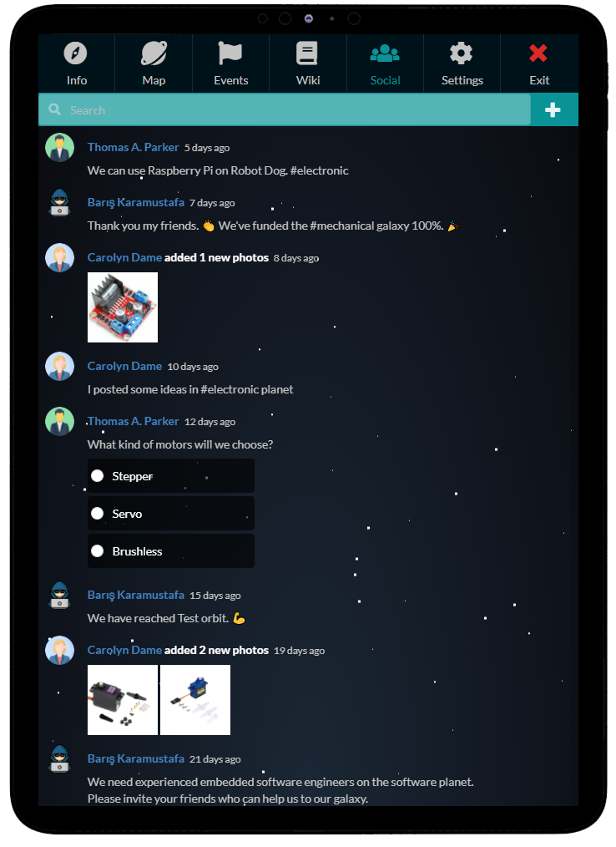Open the blue micro servo photo

point(195,700)
